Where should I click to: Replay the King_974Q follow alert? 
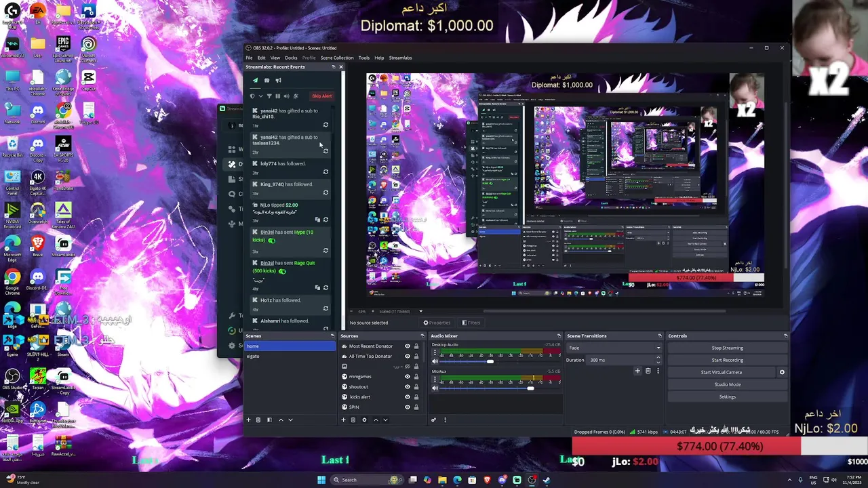[x=325, y=192]
